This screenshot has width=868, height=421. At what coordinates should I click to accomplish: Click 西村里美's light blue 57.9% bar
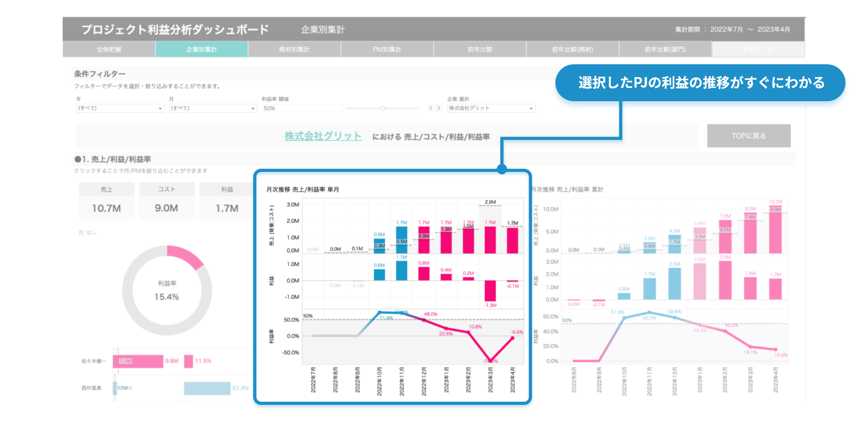pyautogui.click(x=207, y=388)
